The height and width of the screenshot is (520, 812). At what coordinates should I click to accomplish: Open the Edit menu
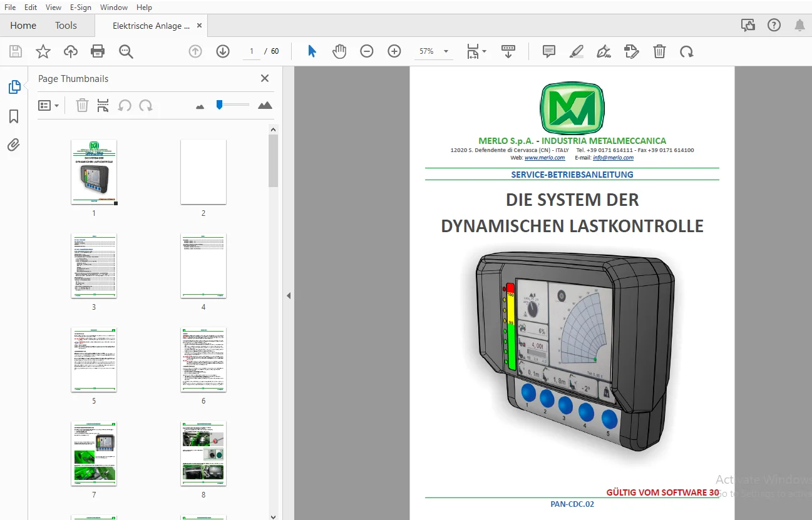click(30, 7)
